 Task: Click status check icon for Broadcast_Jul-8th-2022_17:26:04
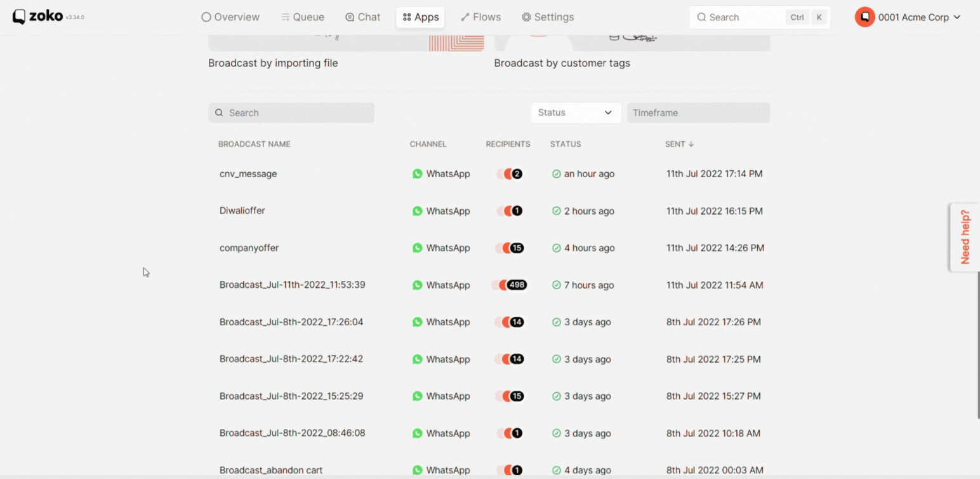point(556,322)
